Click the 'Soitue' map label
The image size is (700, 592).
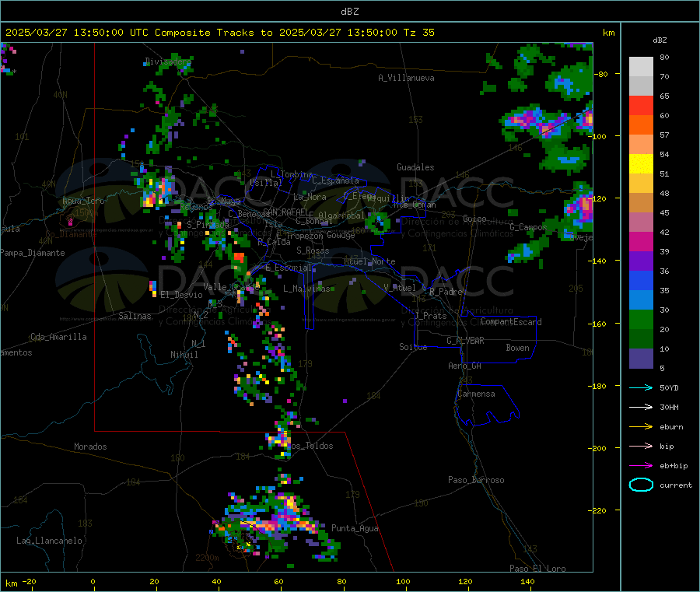413,347
